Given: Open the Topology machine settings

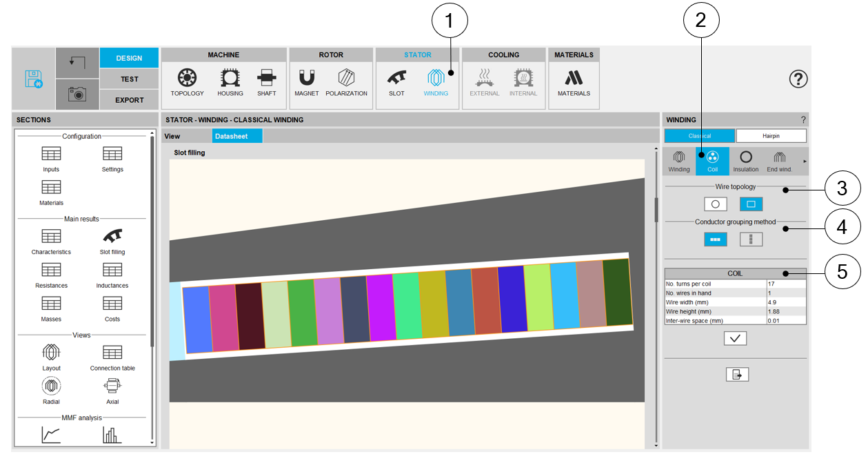Looking at the screenshot, I should click(187, 83).
